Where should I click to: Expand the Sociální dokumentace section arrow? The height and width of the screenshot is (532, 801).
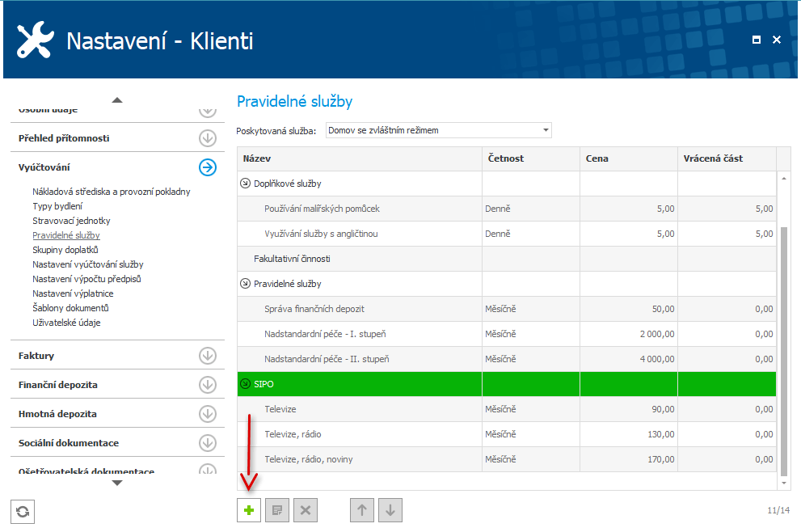tap(208, 443)
